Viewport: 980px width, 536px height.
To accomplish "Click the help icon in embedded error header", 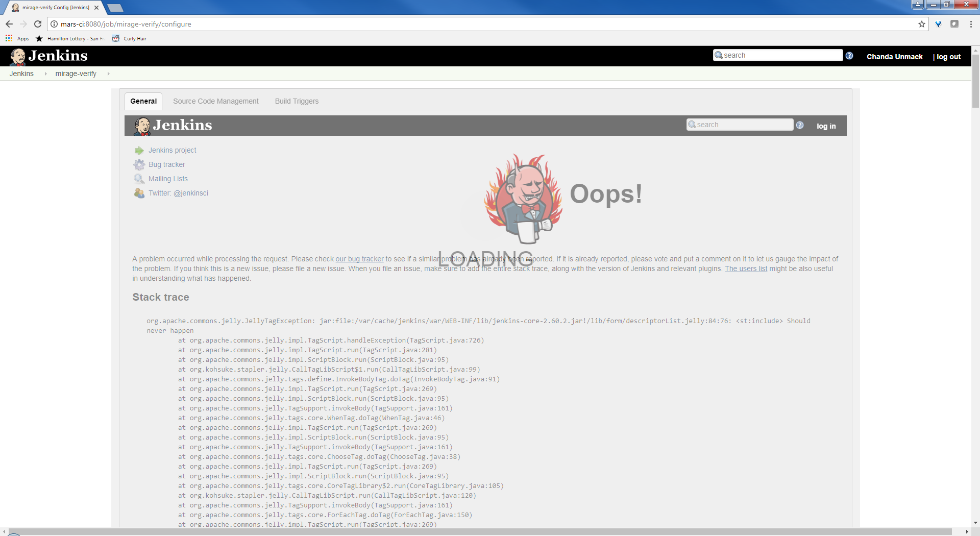I will [x=800, y=125].
